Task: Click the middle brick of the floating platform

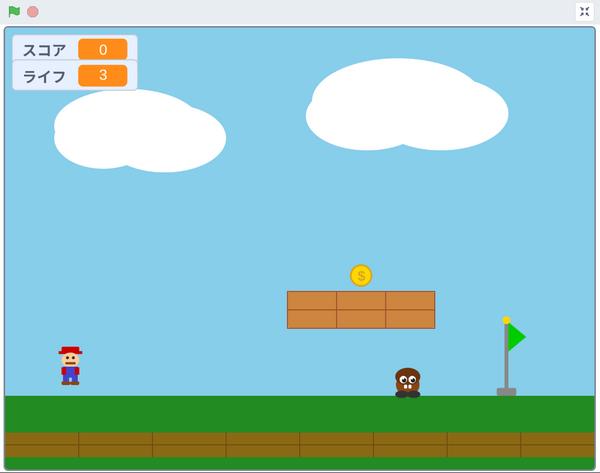Action: click(x=361, y=310)
